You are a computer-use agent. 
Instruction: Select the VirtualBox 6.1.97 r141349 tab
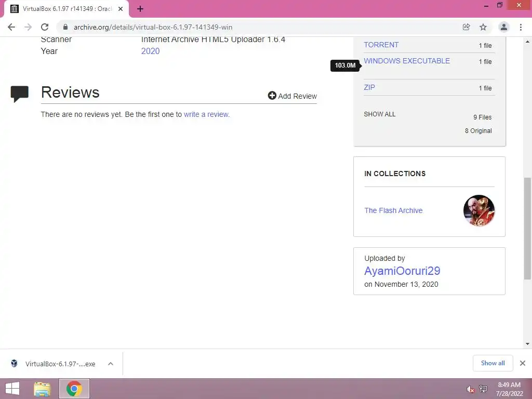[66, 9]
